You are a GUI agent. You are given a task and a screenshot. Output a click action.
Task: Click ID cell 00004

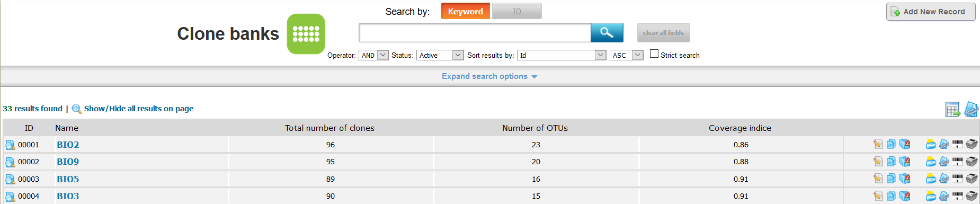coord(29,196)
